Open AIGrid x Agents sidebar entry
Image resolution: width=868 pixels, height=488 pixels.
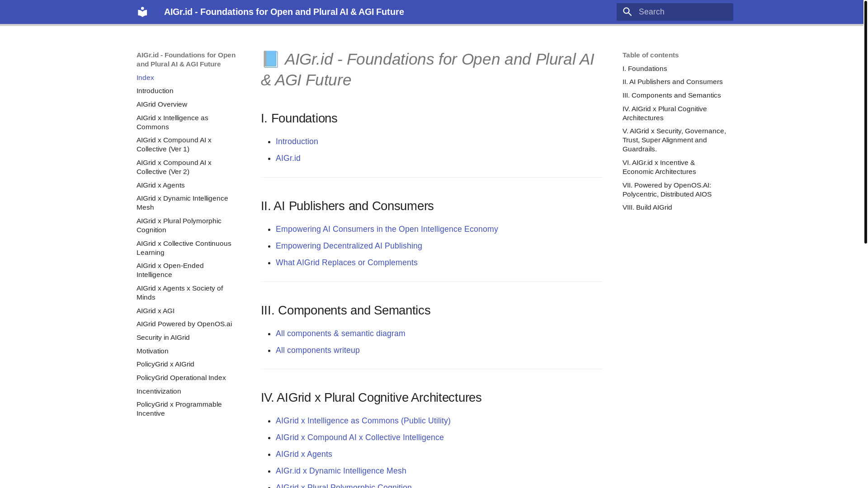pos(160,185)
